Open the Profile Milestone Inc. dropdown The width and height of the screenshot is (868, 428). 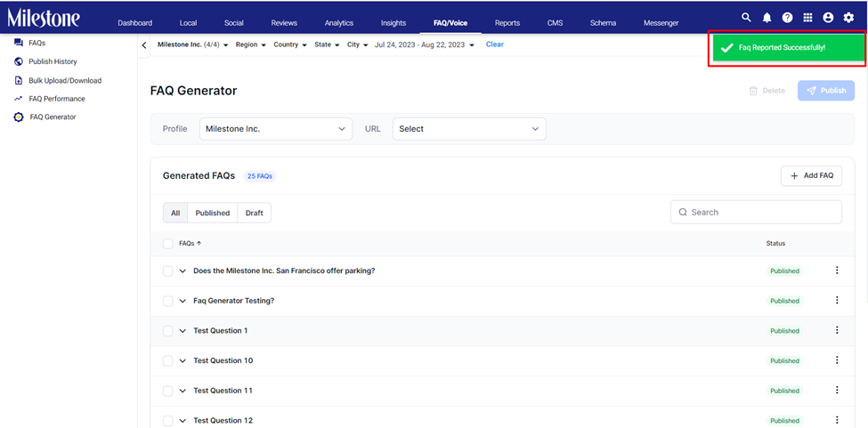click(276, 129)
